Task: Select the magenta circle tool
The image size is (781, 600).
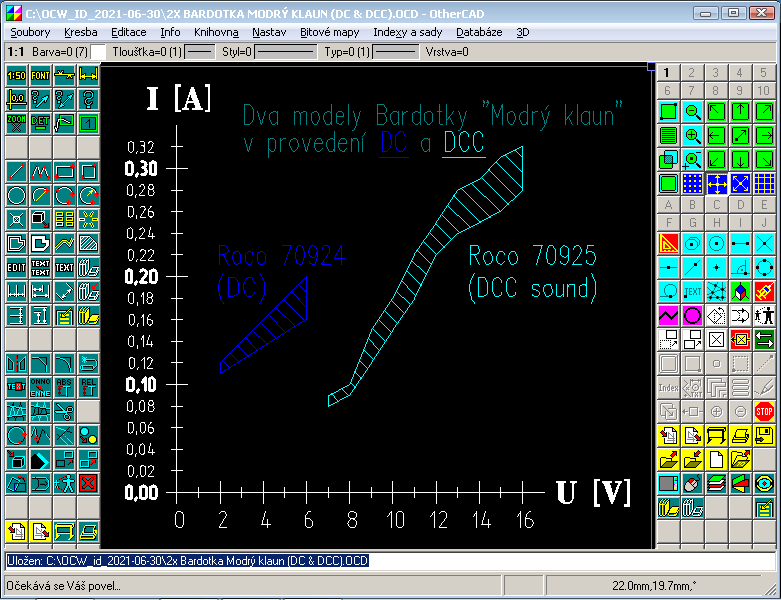Action: tap(692, 315)
